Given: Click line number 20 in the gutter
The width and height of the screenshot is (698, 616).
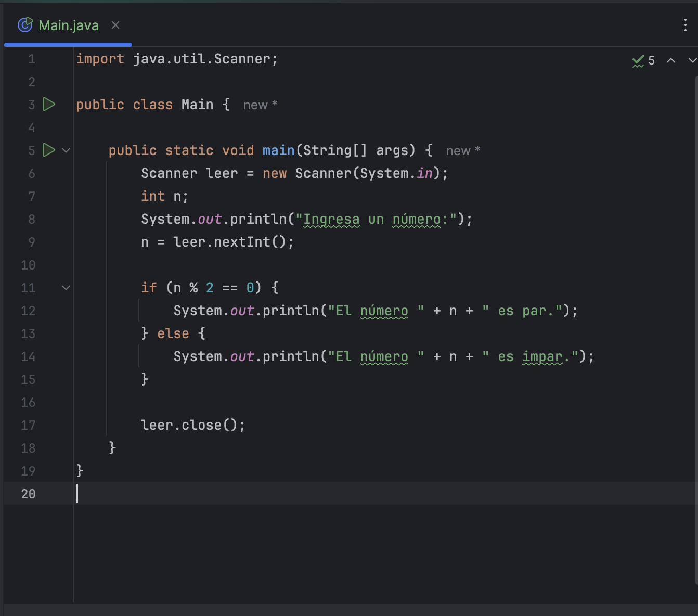Looking at the screenshot, I should coord(28,494).
